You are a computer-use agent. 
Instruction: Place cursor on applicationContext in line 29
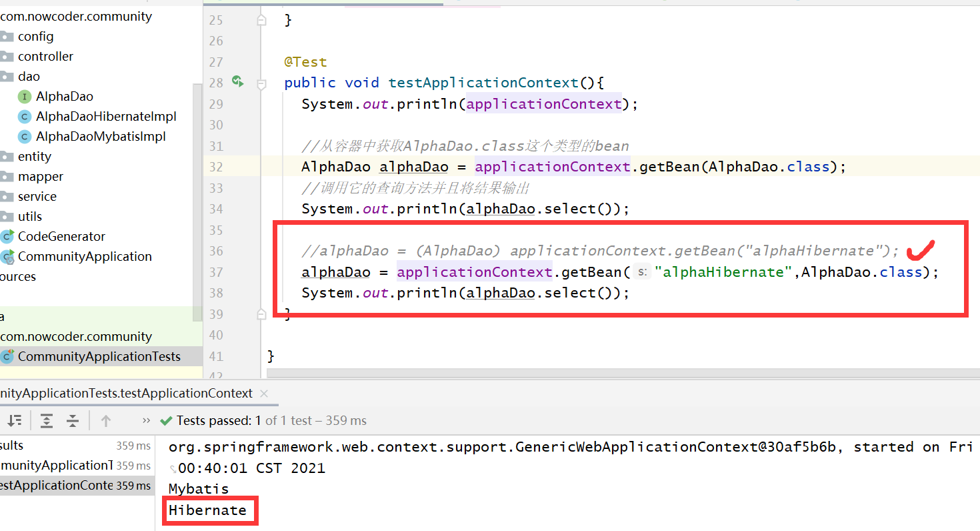544,104
